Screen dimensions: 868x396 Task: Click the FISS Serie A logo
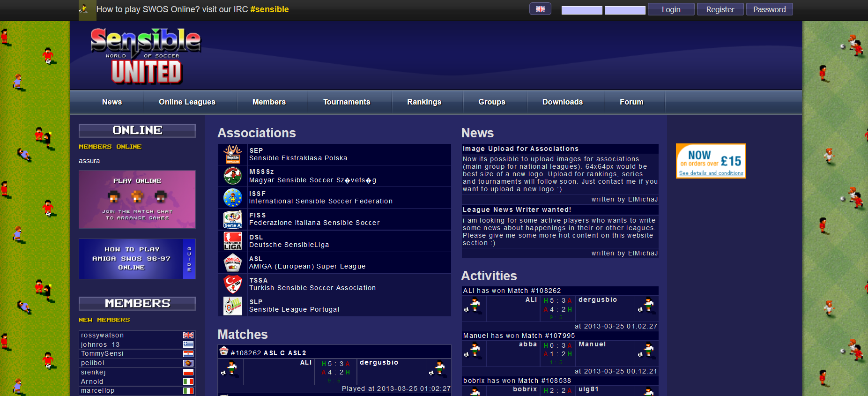233,219
